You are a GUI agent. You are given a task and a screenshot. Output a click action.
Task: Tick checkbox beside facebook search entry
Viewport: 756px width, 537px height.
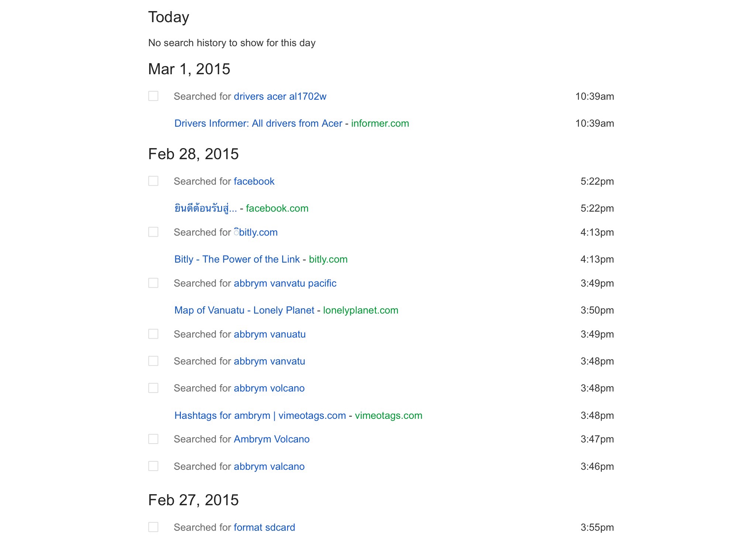[153, 181]
